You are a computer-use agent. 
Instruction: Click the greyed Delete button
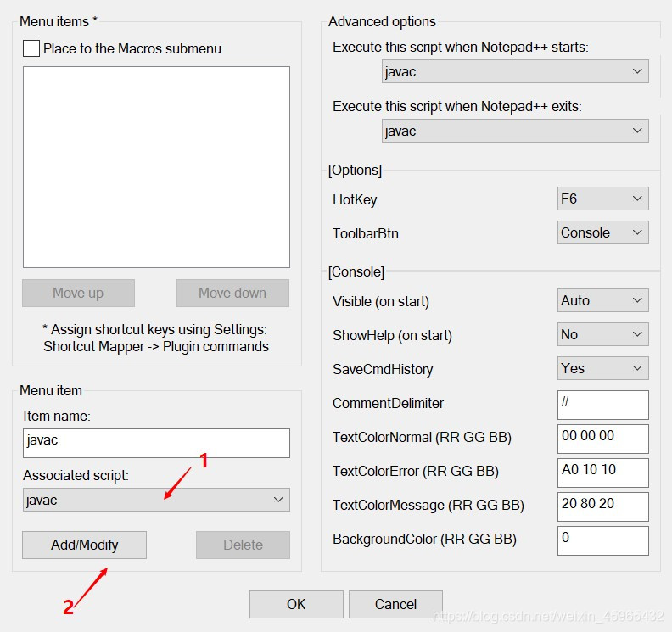pos(243,545)
